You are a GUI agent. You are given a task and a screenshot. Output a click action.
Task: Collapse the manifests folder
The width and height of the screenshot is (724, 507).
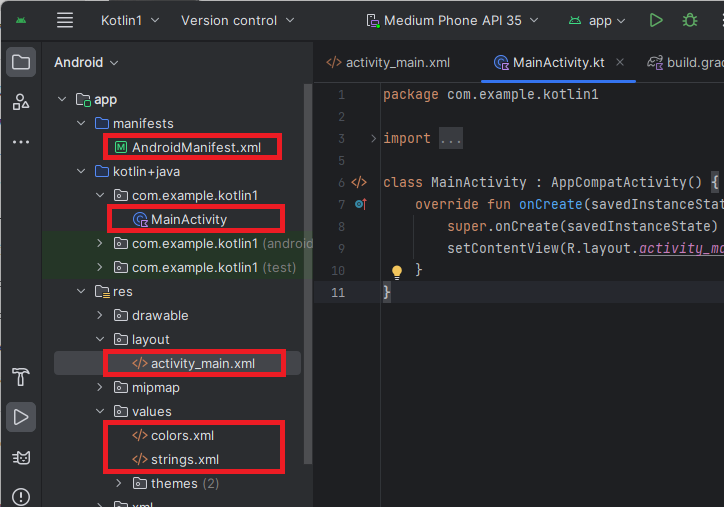pos(81,124)
